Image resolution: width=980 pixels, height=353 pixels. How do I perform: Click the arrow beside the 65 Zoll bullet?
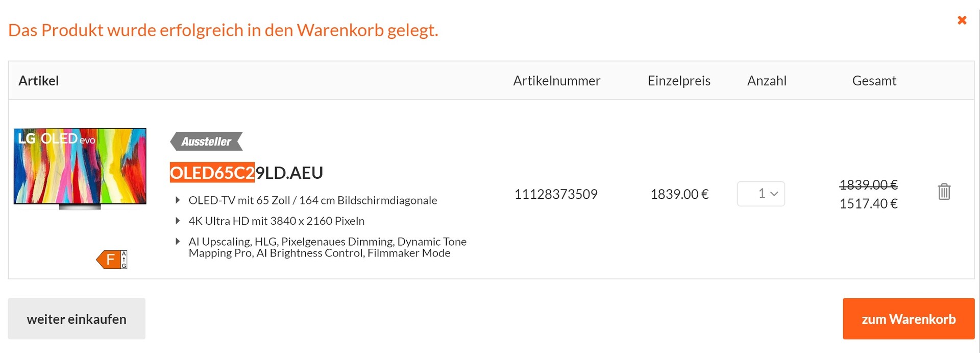click(x=178, y=200)
